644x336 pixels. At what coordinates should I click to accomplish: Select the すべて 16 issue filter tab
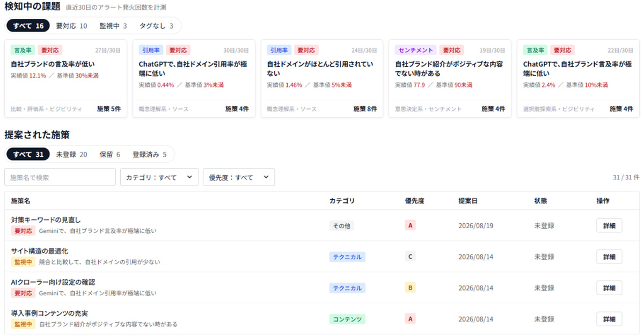click(28, 26)
